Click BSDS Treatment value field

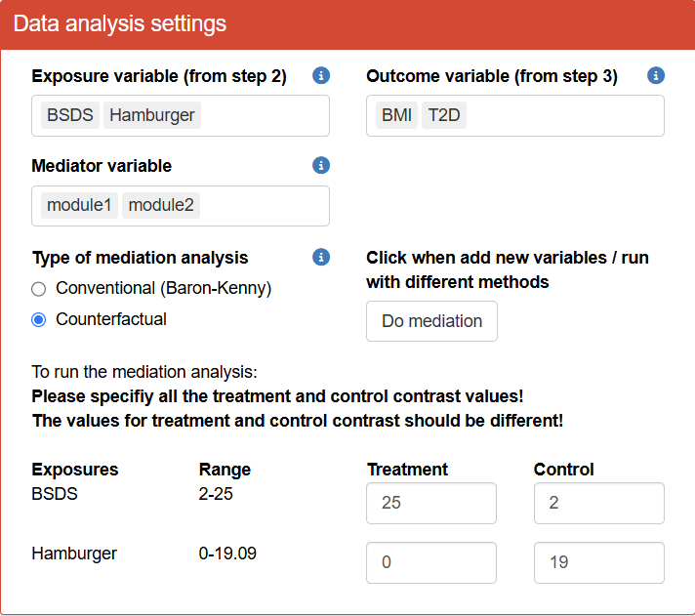tap(431, 503)
